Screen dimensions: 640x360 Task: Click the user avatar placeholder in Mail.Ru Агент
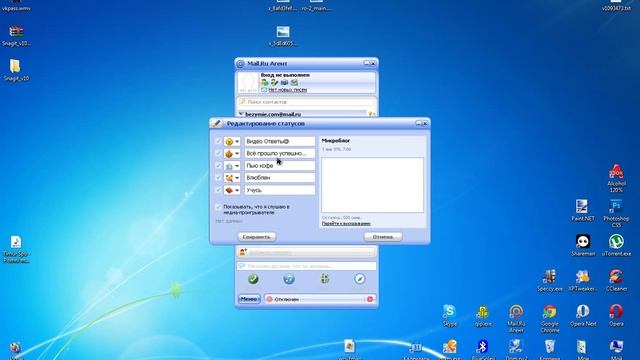pos(248,82)
